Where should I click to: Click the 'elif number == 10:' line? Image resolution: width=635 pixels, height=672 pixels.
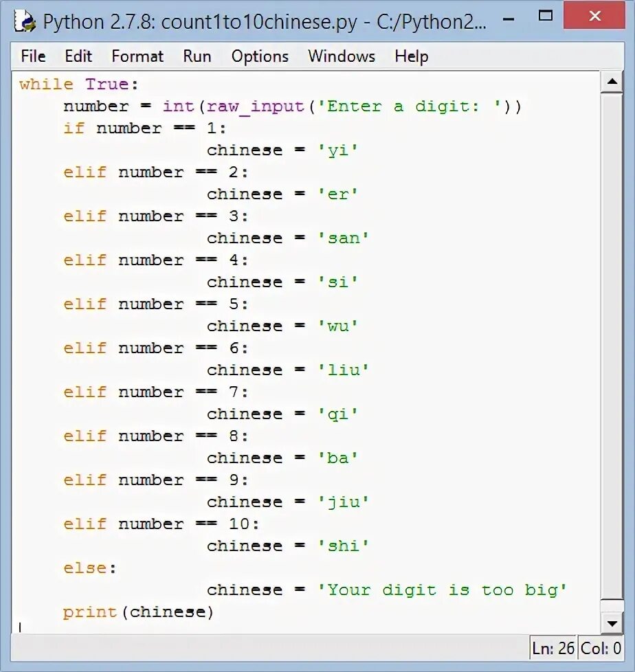[161, 524]
